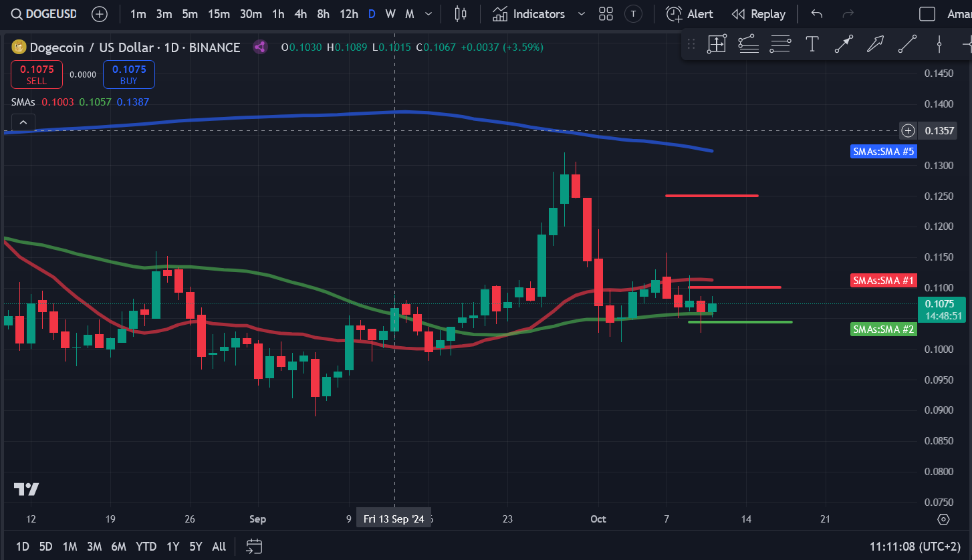Select the 8h timeframe
The height and width of the screenshot is (560, 972).
pos(323,14)
